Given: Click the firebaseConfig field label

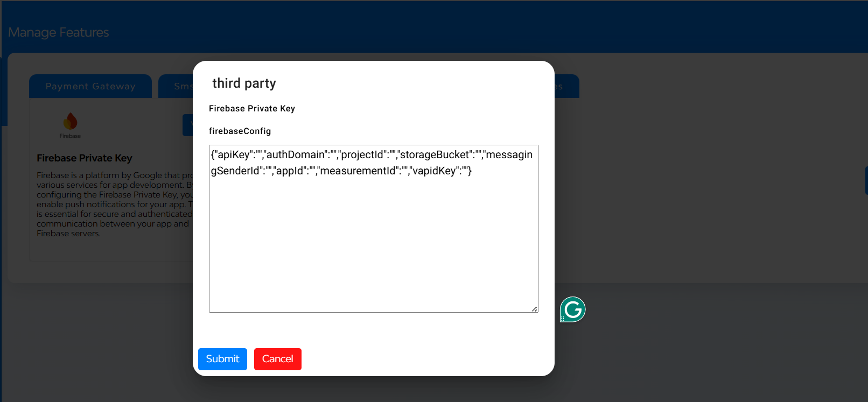Looking at the screenshot, I should (240, 131).
